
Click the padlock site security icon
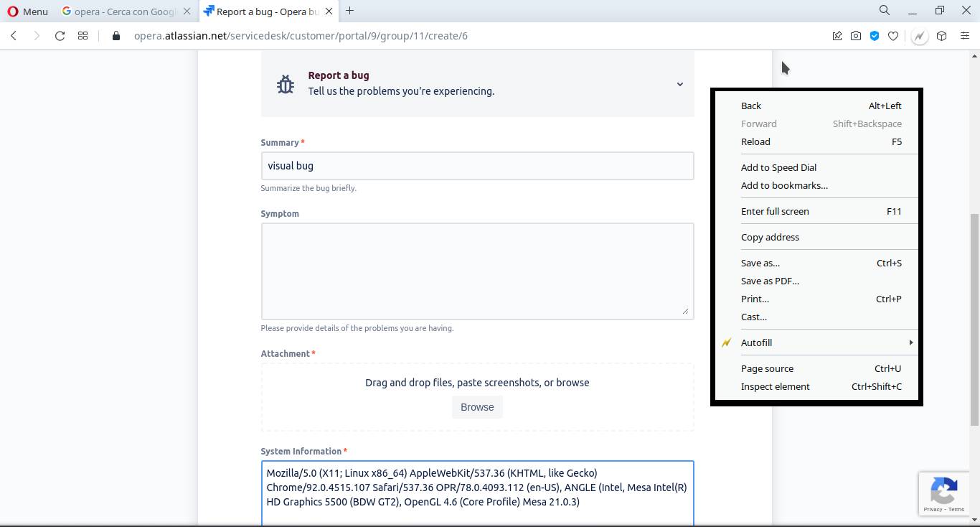pyautogui.click(x=116, y=36)
